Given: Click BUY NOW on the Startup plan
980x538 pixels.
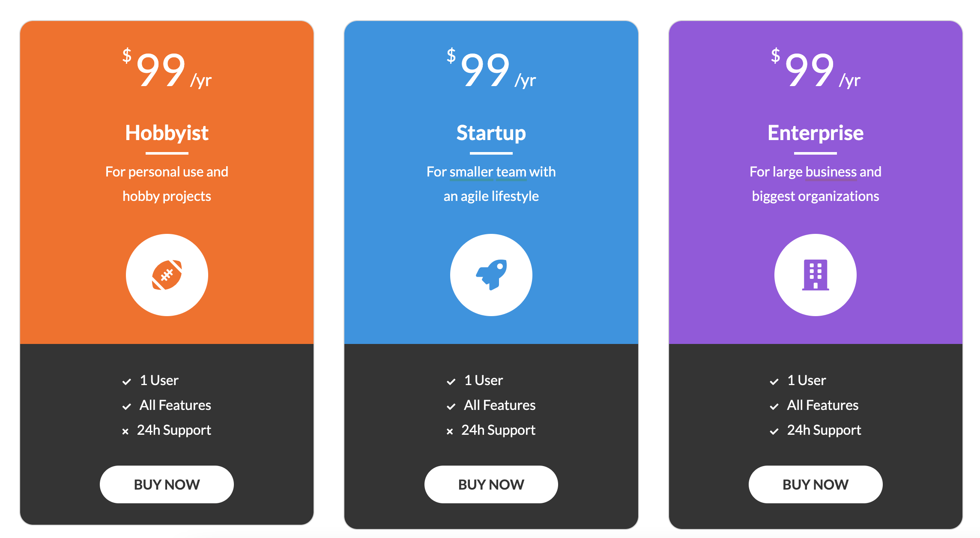Looking at the screenshot, I should click(x=491, y=484).
